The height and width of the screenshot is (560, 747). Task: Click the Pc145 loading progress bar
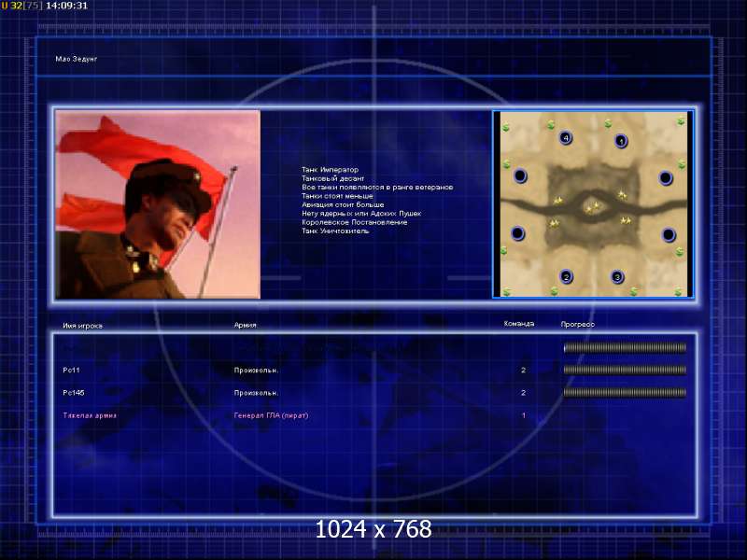pyautogui.click(x=625, y=392)
